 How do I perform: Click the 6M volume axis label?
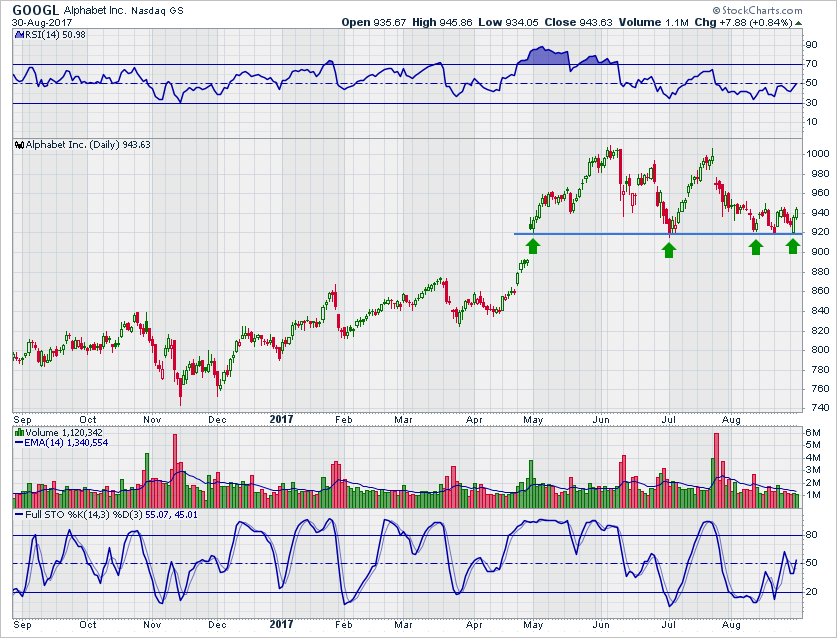813,432
